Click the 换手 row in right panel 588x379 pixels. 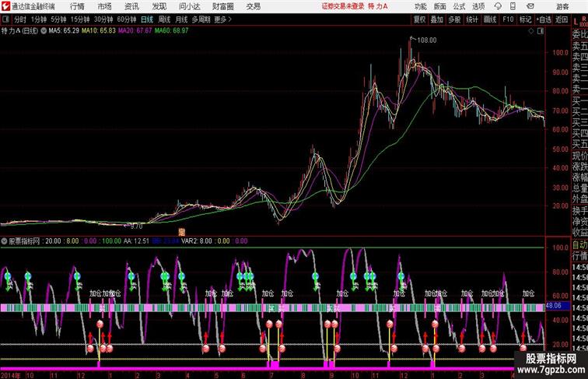pyautogui.click(x=579, y=211)
